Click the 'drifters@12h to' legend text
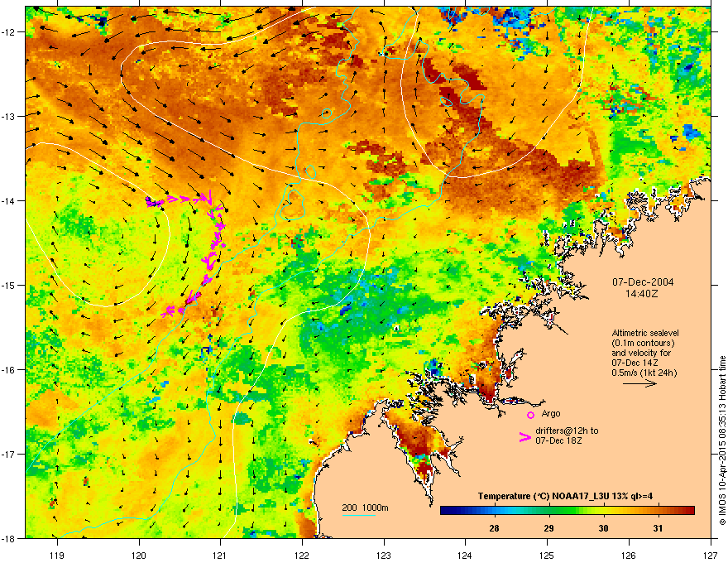The height and width of the screenshot is (563, 728). 567,431
